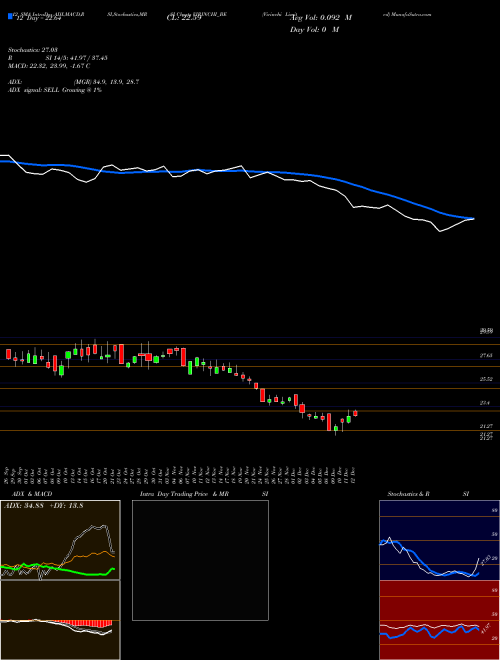Click the 25.52 price axis label

(x=486, y=379)
